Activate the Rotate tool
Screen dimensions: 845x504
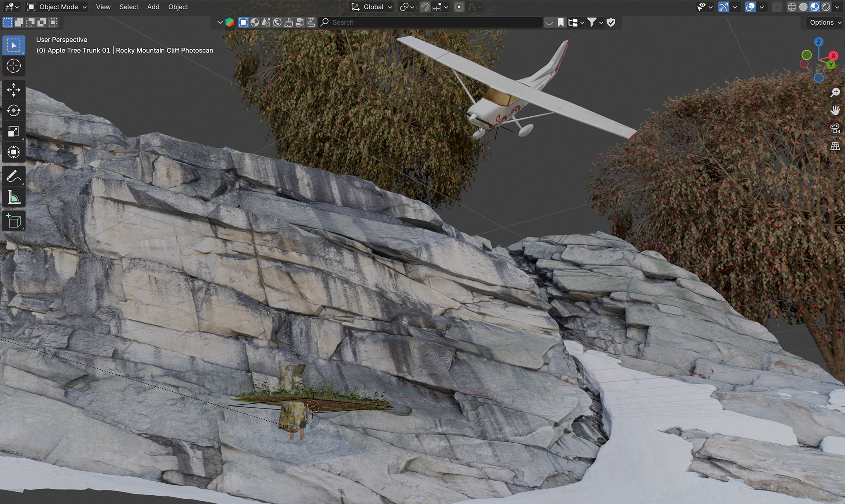[14, 110]
